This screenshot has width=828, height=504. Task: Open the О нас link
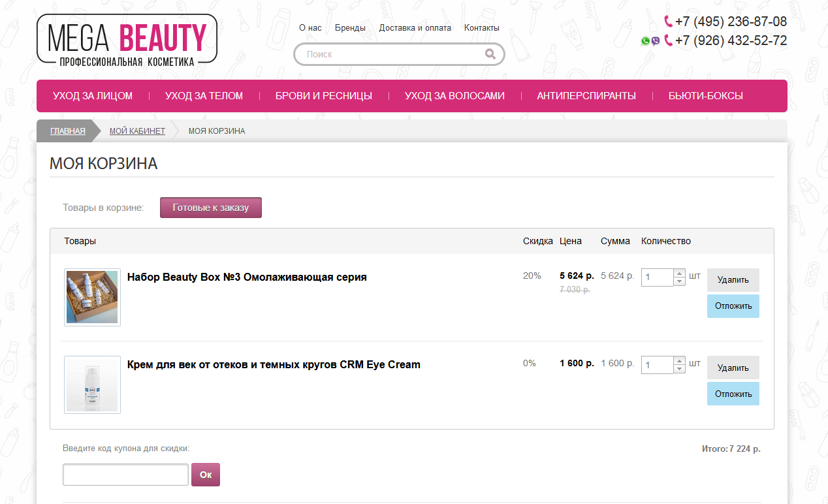310,28
